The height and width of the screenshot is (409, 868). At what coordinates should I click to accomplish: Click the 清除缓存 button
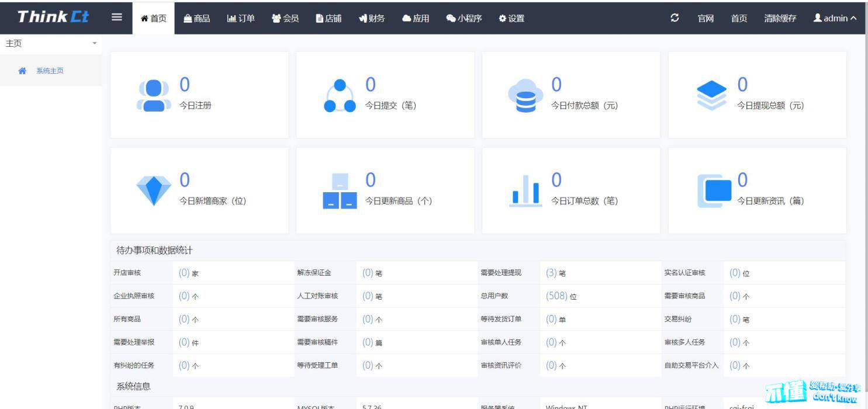click(780, 18)
